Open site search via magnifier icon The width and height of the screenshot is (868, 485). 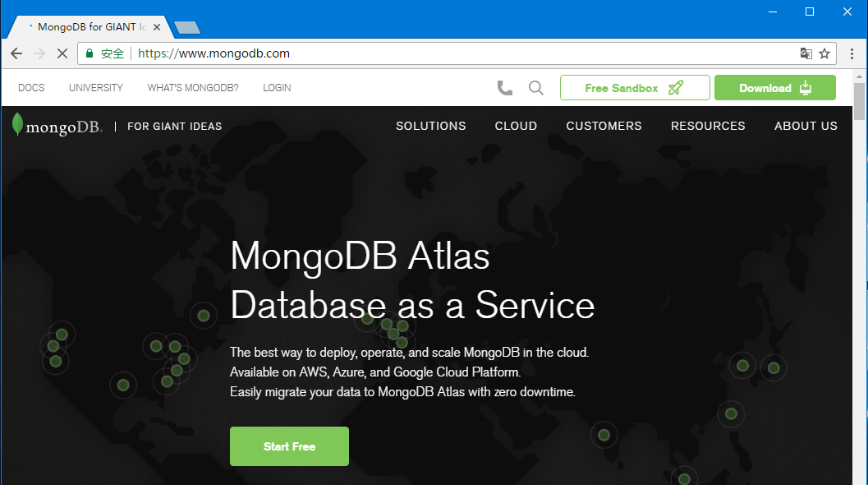[x=536, y=88]
